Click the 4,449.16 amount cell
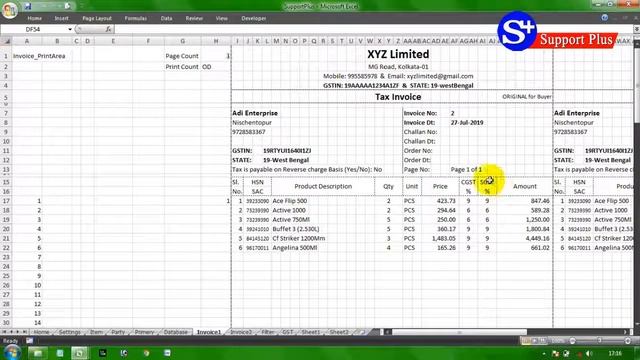Viewport: 640px width, 360px height. pyautogui.click(x=538, y=238)
